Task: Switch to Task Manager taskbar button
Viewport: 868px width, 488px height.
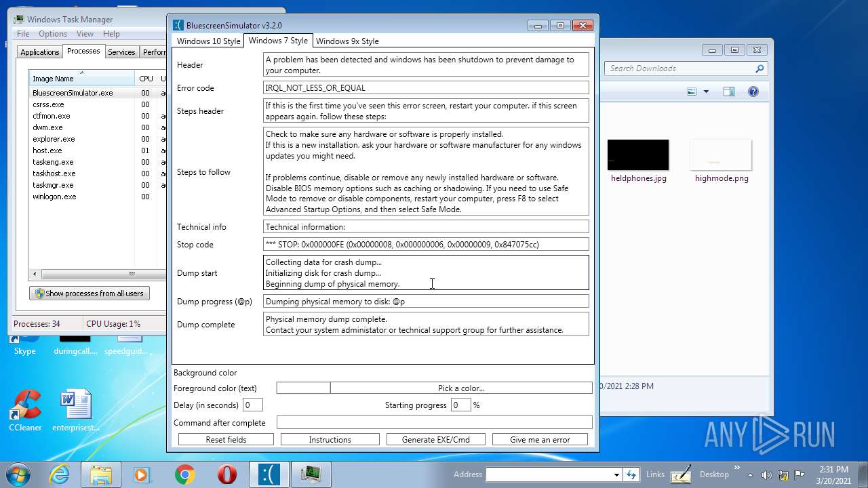Action: pyautogui.click(x=311, y=474)
